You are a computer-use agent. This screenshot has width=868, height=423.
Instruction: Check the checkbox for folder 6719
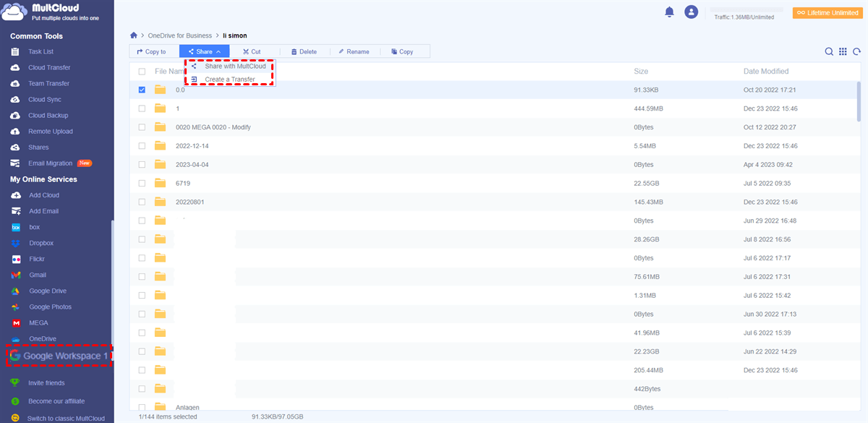[x=142, y=183]
